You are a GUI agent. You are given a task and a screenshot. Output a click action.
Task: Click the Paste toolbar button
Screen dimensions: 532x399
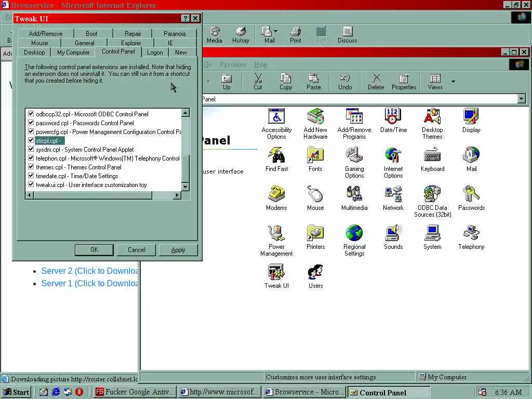[x=313, y=82]
